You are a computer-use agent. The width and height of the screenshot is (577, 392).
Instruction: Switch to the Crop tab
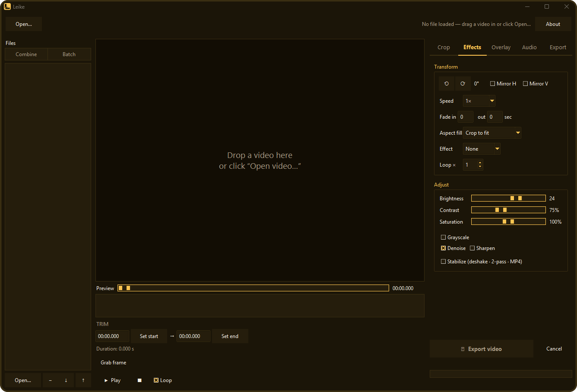pyautogui.click(x=444, y=47)
